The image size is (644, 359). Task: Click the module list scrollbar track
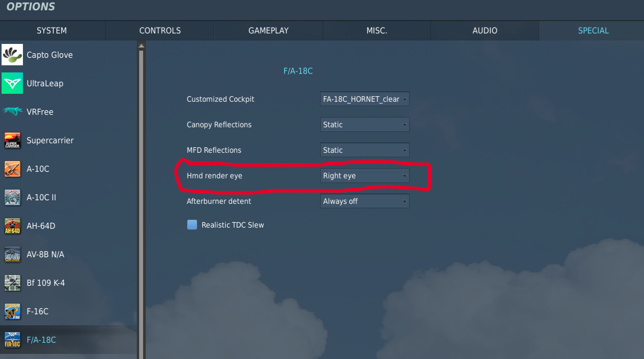tap(141, 204)
